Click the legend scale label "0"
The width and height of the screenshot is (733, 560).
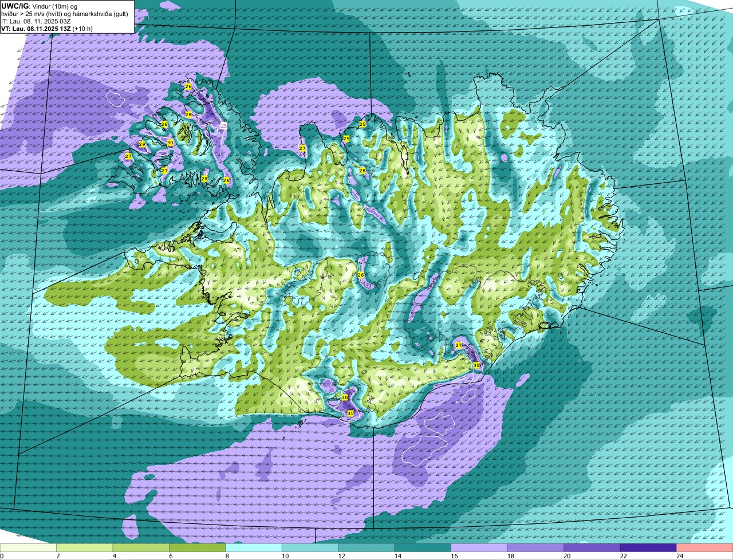coord(2,556)
